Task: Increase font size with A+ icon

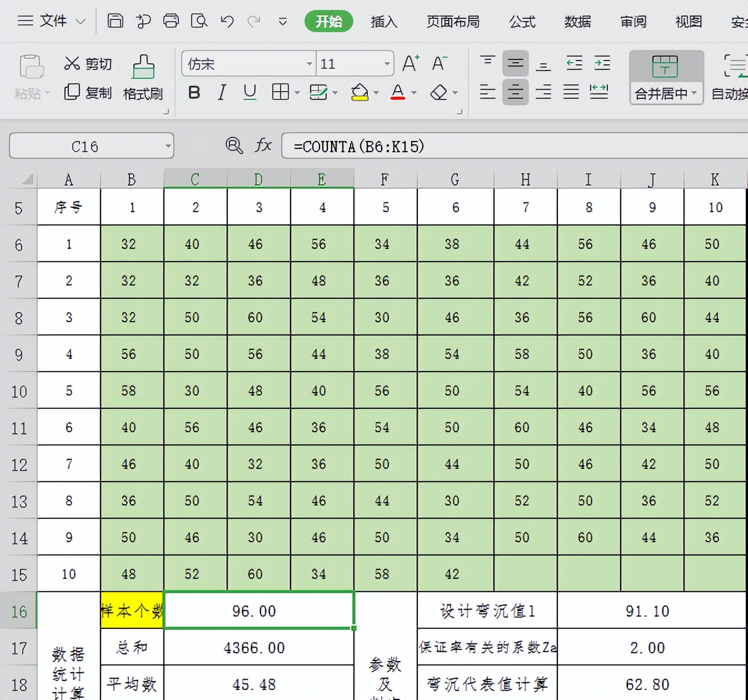Action: [x=410, y=63]
